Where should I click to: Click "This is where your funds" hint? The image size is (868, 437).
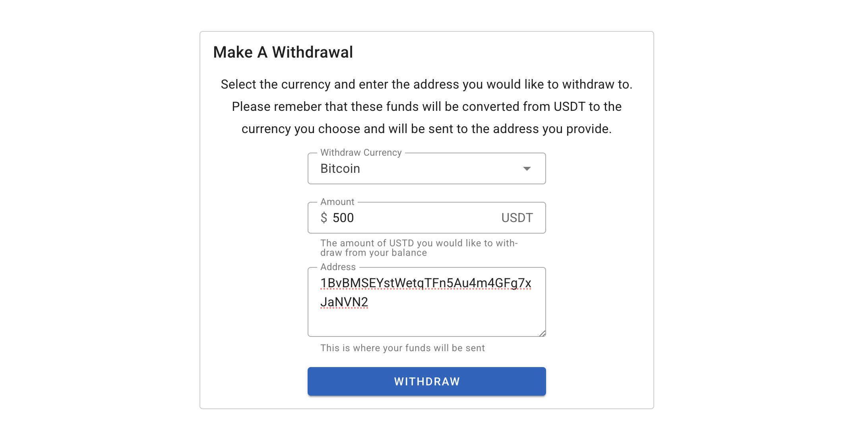pos(402,348)
